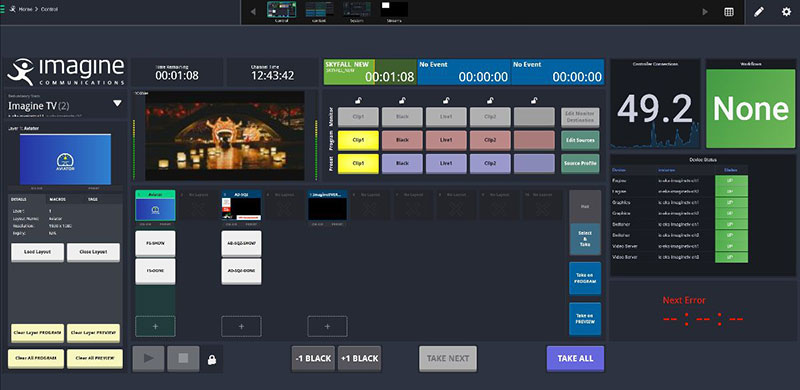This screenshot has width=800, height=390.
Task: Add a macro under the Aviator layer
Action: [155, 326]
